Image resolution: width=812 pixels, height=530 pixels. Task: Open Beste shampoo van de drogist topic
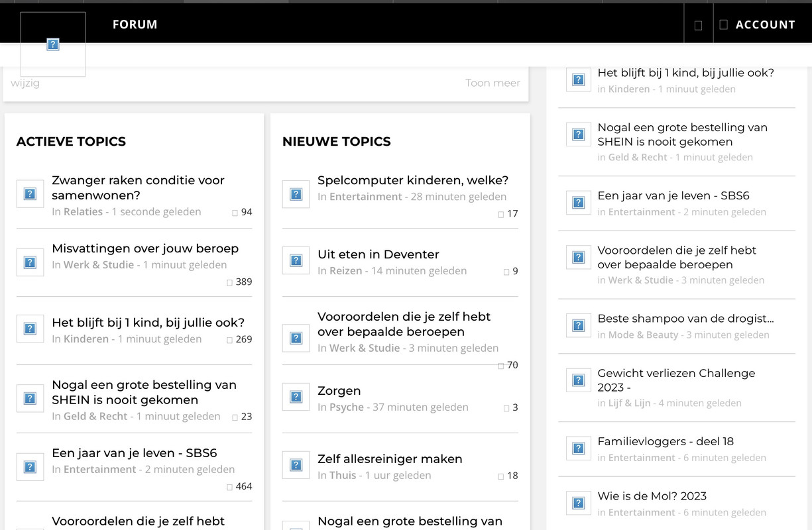(686, 319)
